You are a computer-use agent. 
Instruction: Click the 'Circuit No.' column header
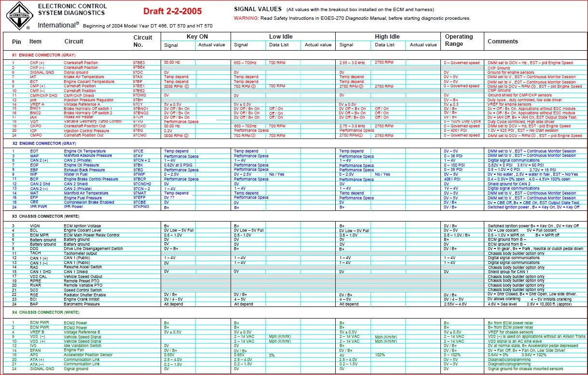tap(142, 41)
